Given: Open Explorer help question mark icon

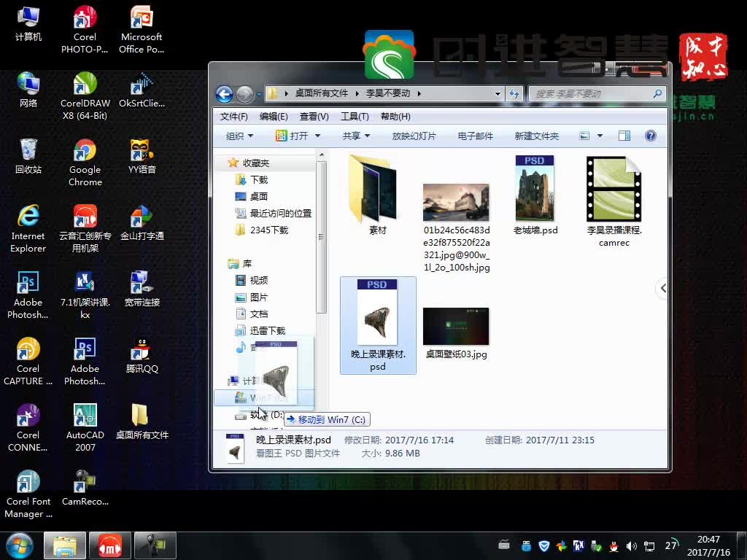Looking at the screenshot, I should click(650, 136).
